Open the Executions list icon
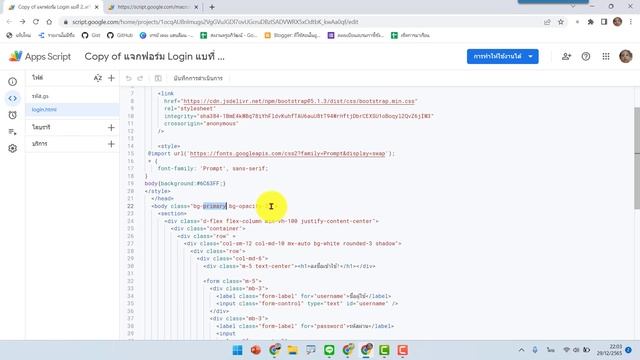The width and height of the screenshot is (640, 360). click(13, 132)
